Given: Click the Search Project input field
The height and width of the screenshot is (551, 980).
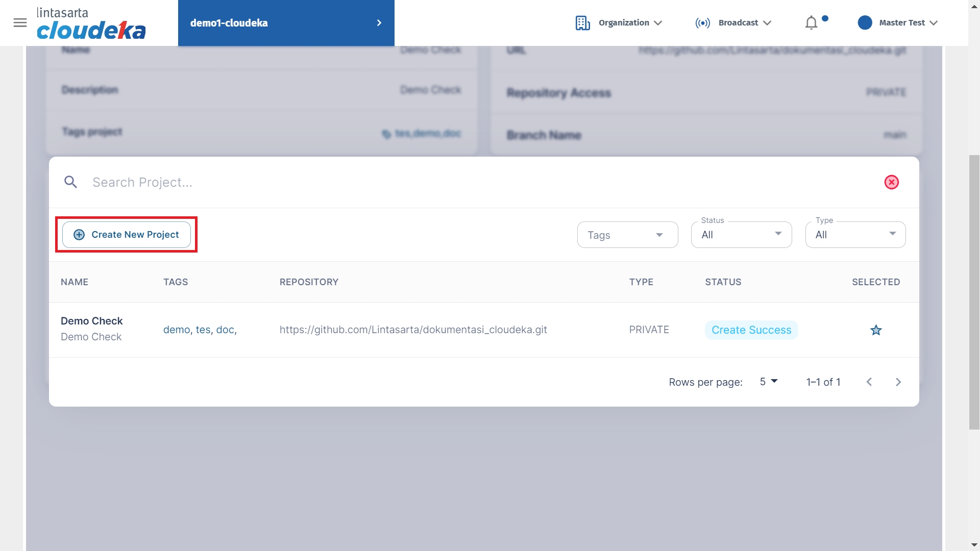Looking at the screenshot, I should click(x=459, y=182).
